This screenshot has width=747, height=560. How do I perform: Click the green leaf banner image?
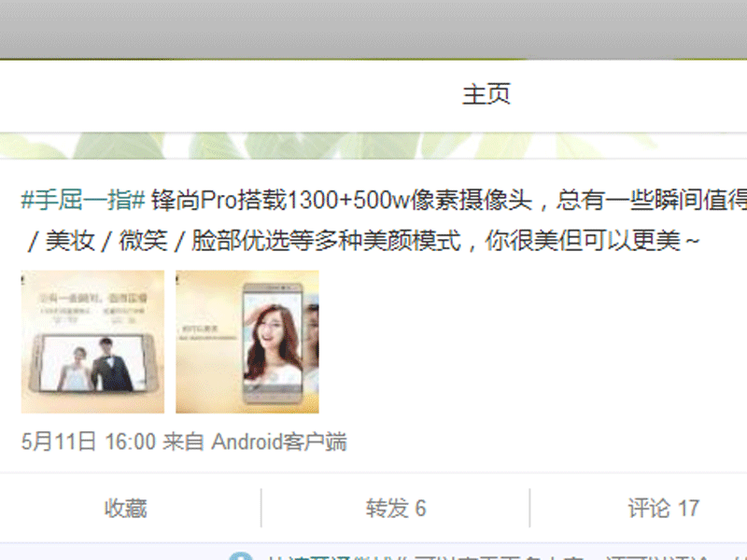(373, 146)
